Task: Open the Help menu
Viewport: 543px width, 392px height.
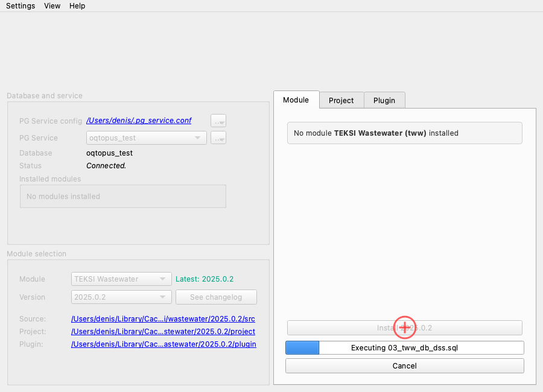Action: click(x=77, y=6)
